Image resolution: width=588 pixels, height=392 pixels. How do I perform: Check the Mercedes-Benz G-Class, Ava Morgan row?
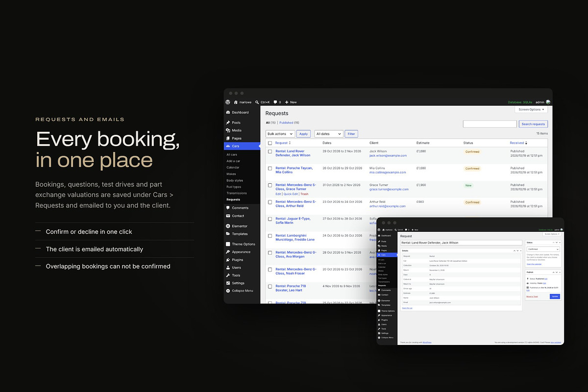(x=270, y=253)
